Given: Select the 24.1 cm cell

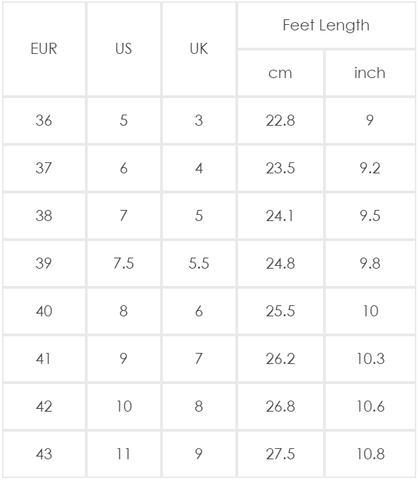Looking at the screenshot, I should 280,216.
